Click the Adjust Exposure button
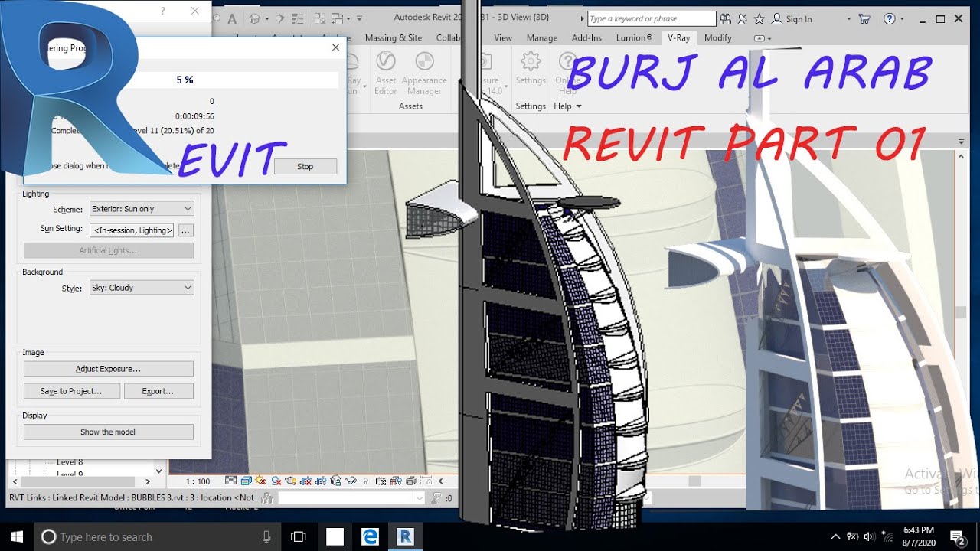Viewport: 980px width, 551px height. [109, 369]
